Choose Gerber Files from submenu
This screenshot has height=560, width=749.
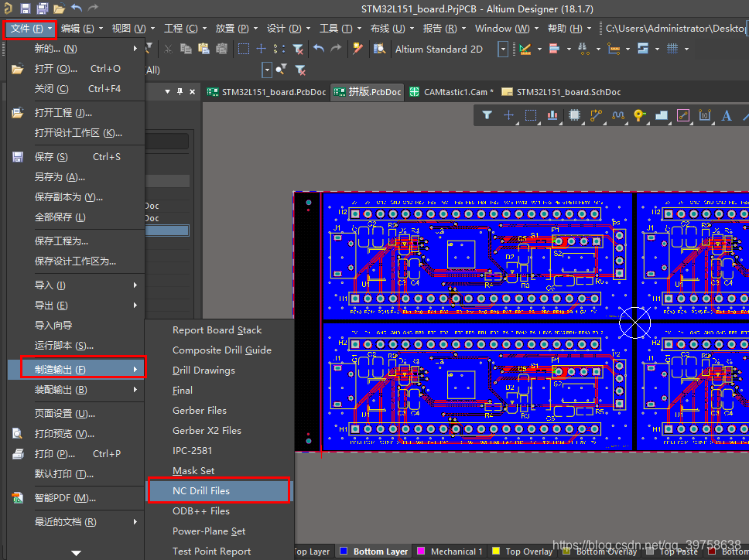[x=219, y=411]
